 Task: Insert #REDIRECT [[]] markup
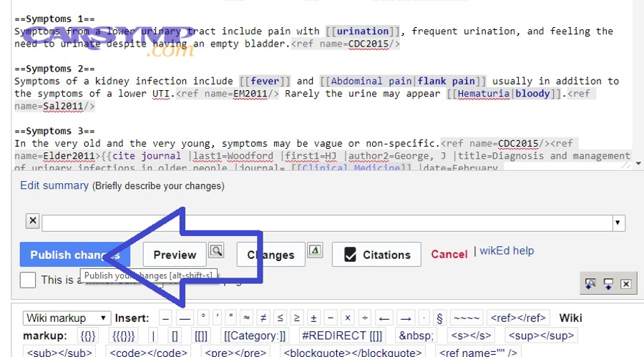coord(342,336)
